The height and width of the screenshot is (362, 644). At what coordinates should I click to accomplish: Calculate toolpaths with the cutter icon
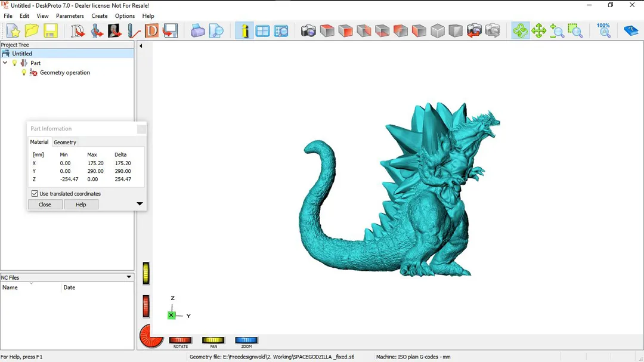tap(133, 31)
